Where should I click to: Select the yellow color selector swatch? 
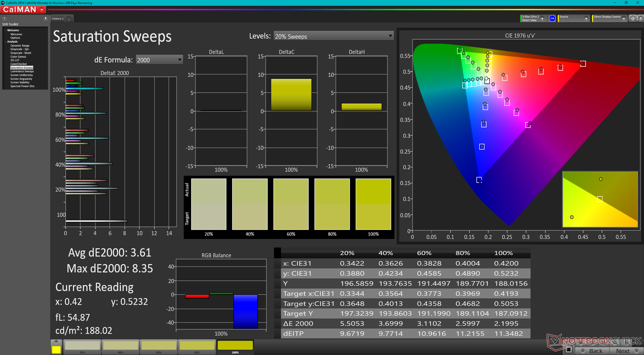tap(56, 350)
